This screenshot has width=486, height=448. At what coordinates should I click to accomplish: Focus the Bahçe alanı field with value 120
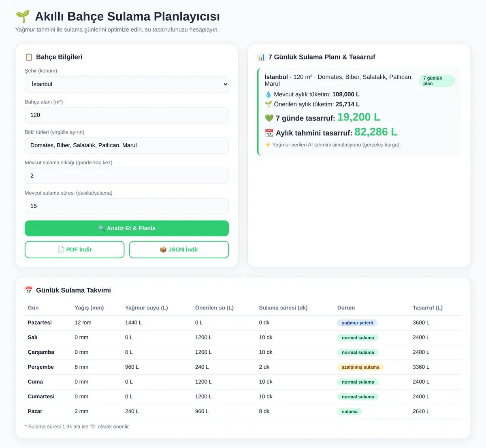[x=127, y=115]
